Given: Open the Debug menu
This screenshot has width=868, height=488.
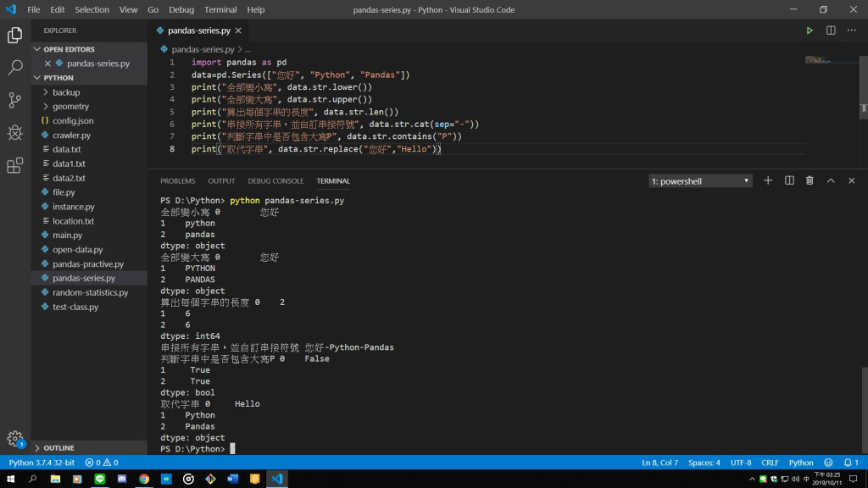Looking at the screenshot, I should pyautogui.click(x=181, y=9).
